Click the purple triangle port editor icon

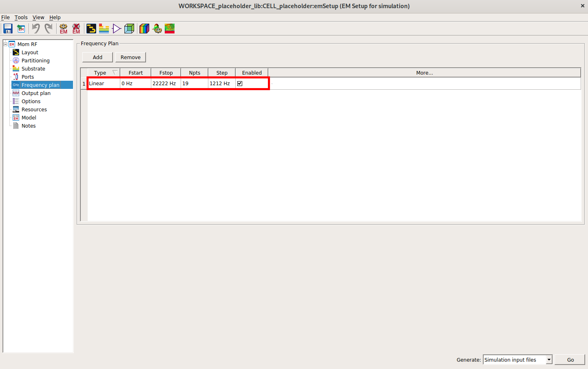117,29
